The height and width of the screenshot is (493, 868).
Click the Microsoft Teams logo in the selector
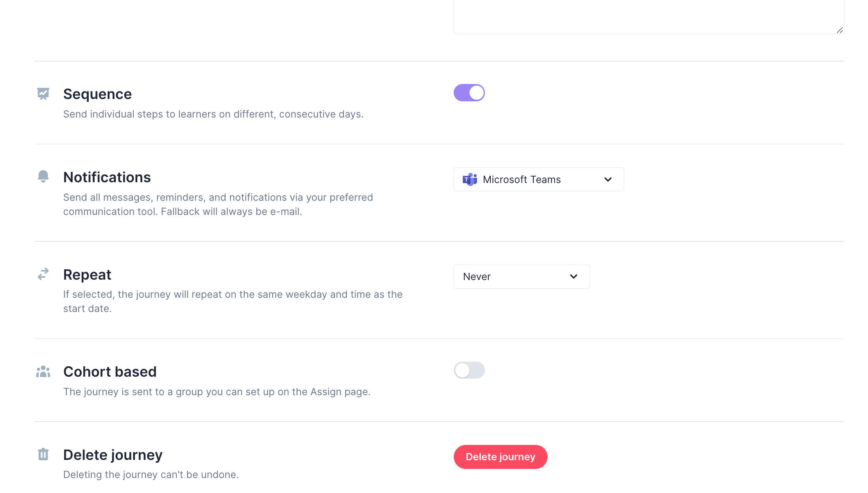(470, 179)
